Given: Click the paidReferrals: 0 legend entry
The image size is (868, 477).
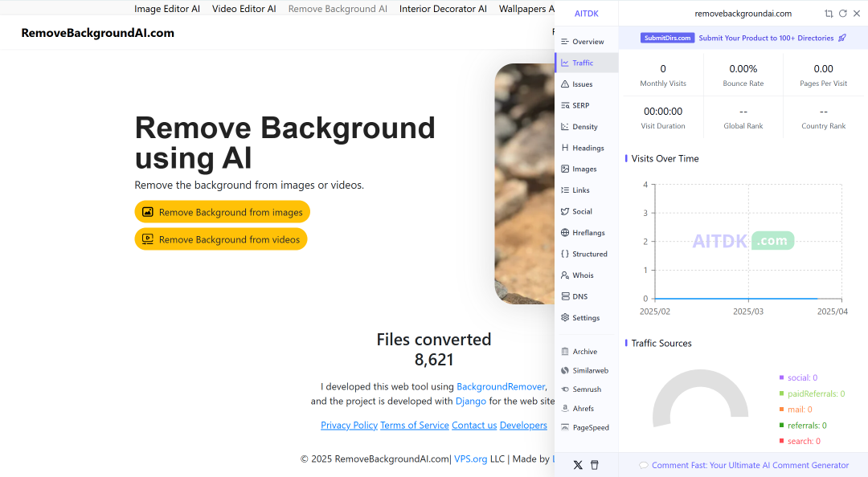Looking at the screenshot, I should (x=812, y=393).
